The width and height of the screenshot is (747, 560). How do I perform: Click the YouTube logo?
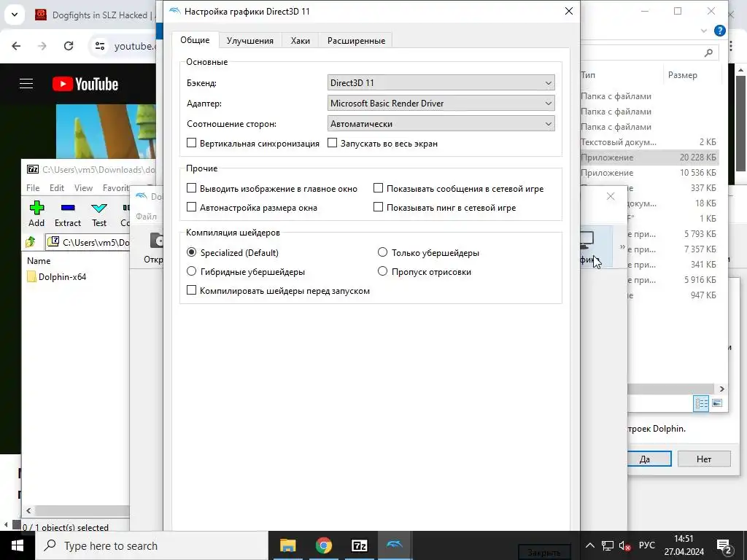tap(85, 85)
